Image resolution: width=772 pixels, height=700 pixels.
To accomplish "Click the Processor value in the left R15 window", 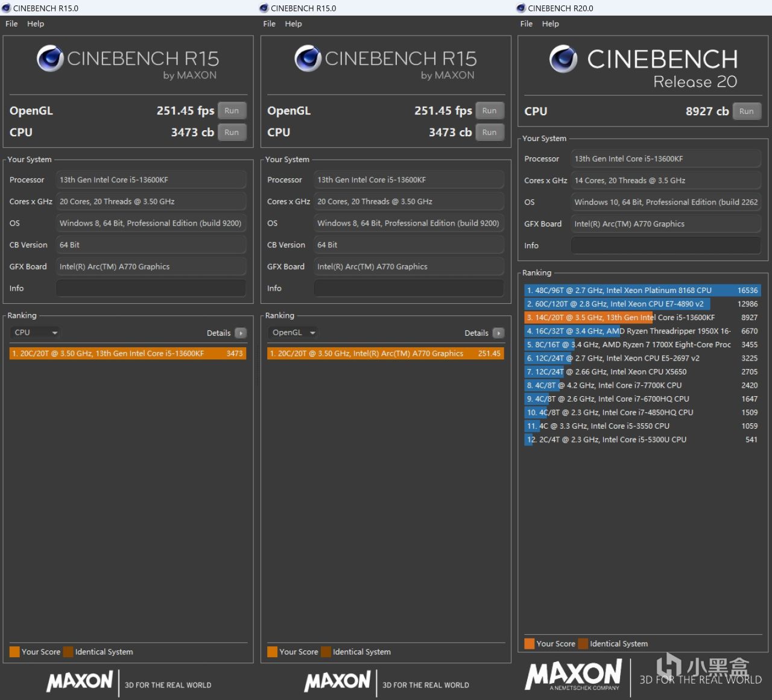I will (x=151, y=180).
